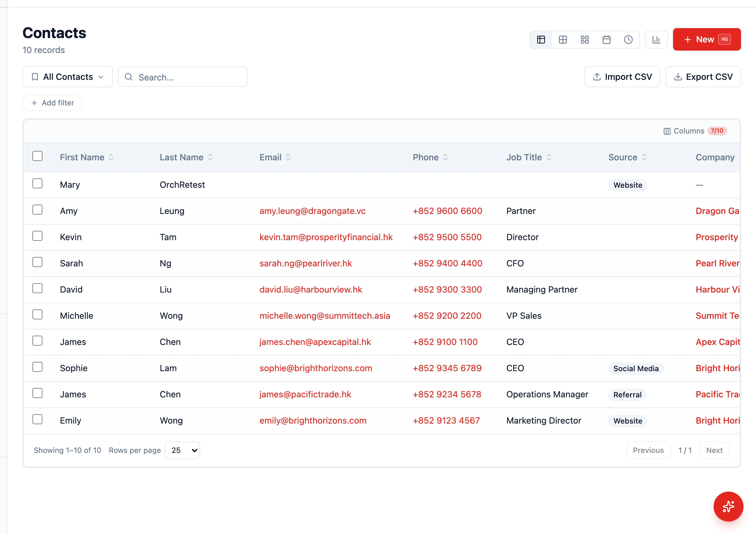Open the Prosperity company link
The height and width of the screenshot is (534, 756).
[x=717, y=237]
